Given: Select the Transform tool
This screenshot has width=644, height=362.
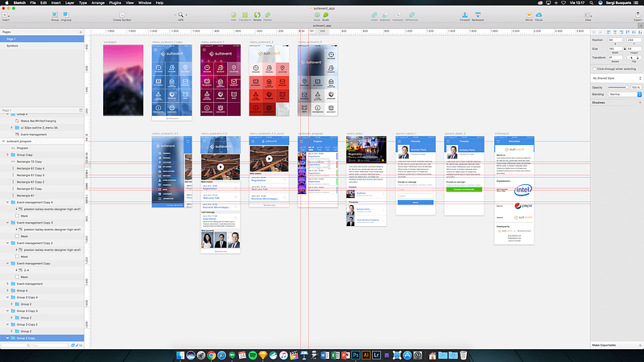Looking at the screenshot, I should coord(245,15).
